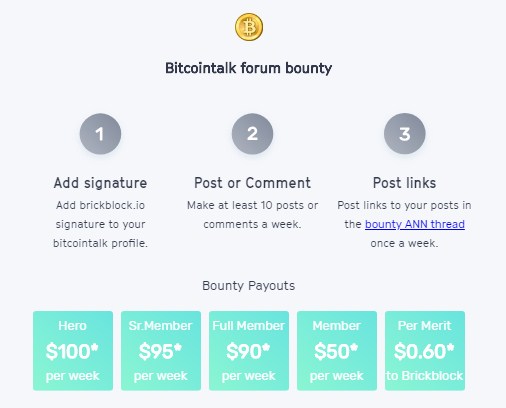The height and width of the screenshot is (408, 506).
Task: Click the Bitcointalk forum bounty heading
Action: 249,68
